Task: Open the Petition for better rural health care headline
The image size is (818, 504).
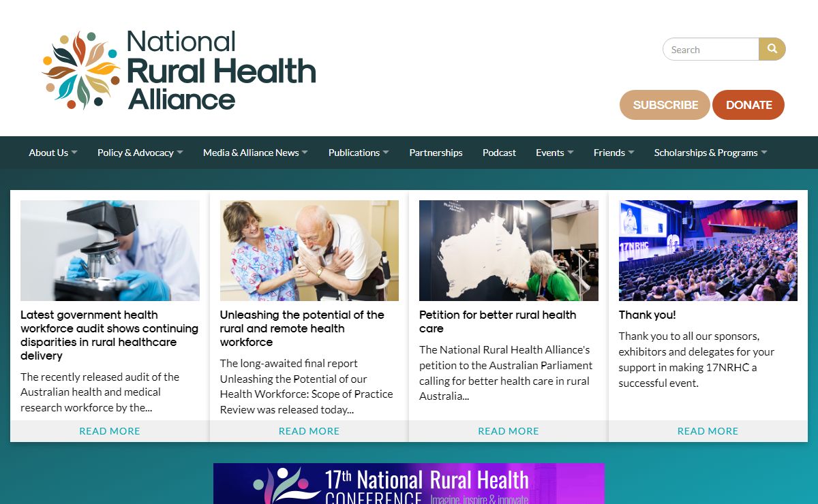Action: click(498, 321)
